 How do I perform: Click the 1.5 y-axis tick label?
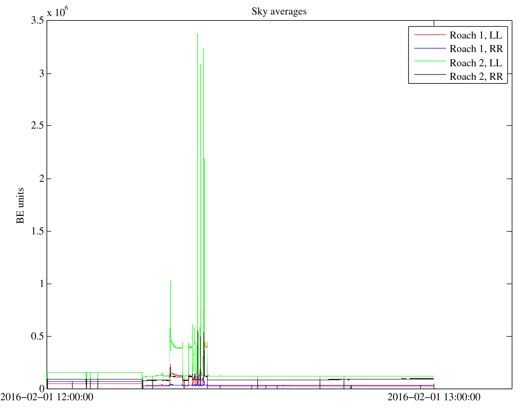[38, 231]
